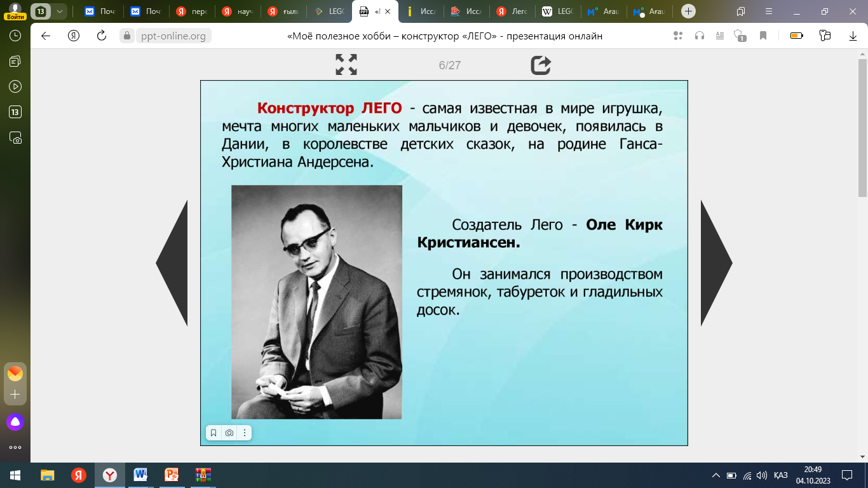
Task: Enter fullscreen mode for the presentation
Action: (x=346, y=65)
